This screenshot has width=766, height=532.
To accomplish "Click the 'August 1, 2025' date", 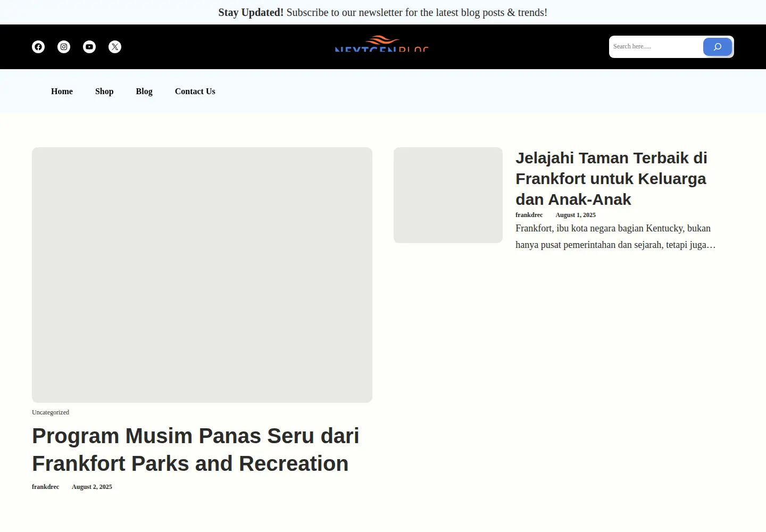I will pyautogui.click(x=576, y=215).
